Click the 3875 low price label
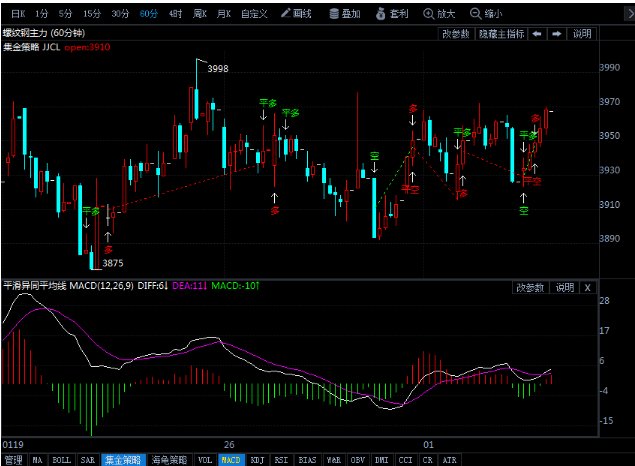The width and height of the screenshot is (635, 466). point(112,263)
